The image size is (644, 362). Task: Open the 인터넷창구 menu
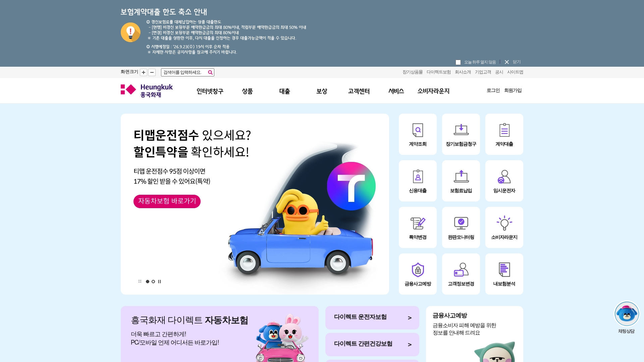tap(210, 91)
